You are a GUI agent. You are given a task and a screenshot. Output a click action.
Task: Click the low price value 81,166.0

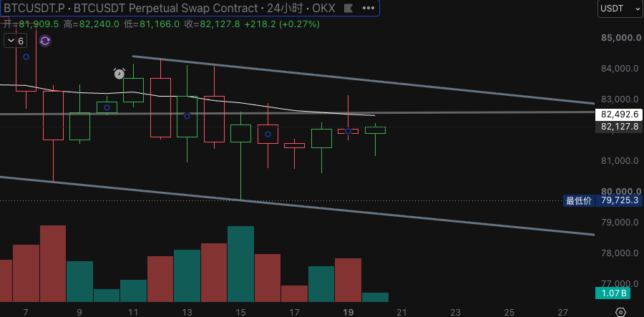160,24
